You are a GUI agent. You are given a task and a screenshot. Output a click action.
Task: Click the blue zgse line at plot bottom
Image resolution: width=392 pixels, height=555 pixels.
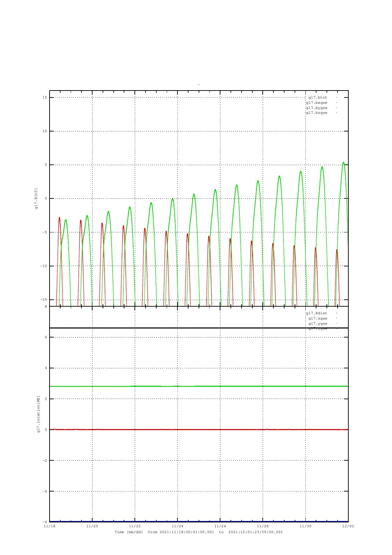pyautogui.click(x=199, y=521)
